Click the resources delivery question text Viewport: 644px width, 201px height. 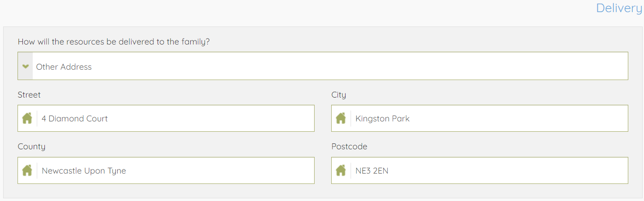114,42
